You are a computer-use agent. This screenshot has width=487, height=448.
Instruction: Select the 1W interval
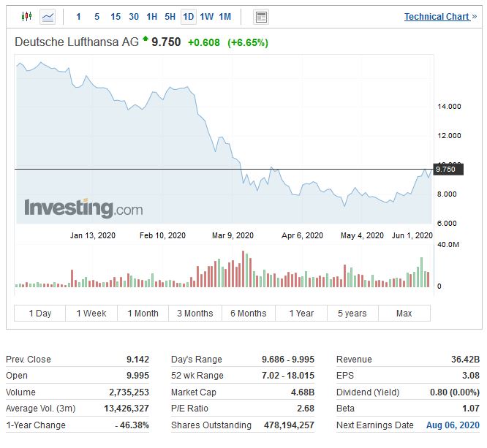point(206,17)
